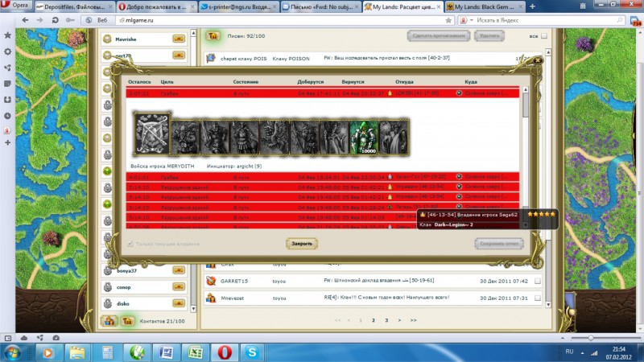Click the Windows Start button
Image resolution: width=644 pixels, height=362 pixels.
(x=12, y=352)
